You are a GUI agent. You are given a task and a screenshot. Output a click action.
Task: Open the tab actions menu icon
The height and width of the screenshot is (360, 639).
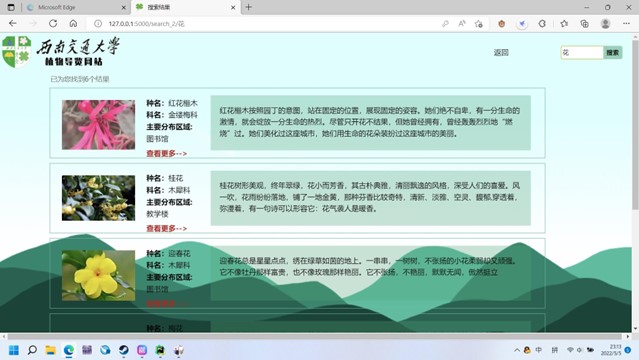point(11,7)
